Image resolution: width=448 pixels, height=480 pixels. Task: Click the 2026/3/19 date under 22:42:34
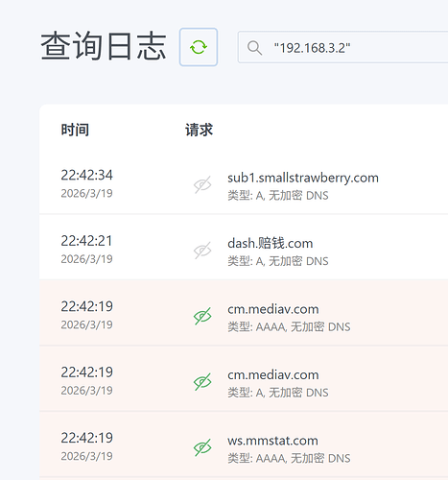[86, 193]
